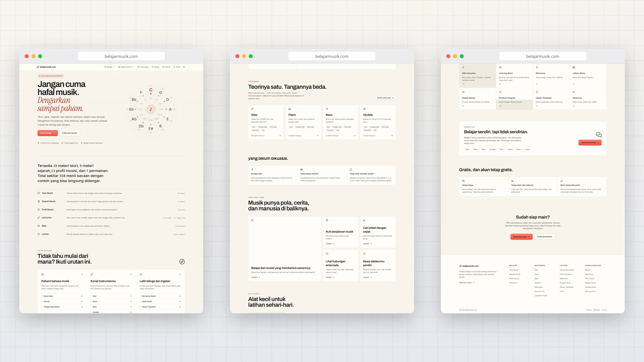Open Nama Nada lesson row arrow
Image resolution: width=644 pixels, height=362 pixels.
point(82,296)
